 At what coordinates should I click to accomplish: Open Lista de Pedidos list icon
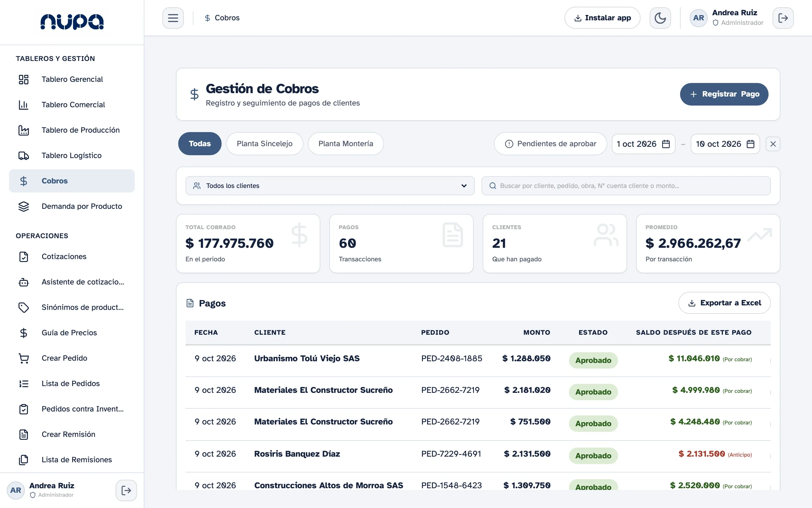pos(23,383)
